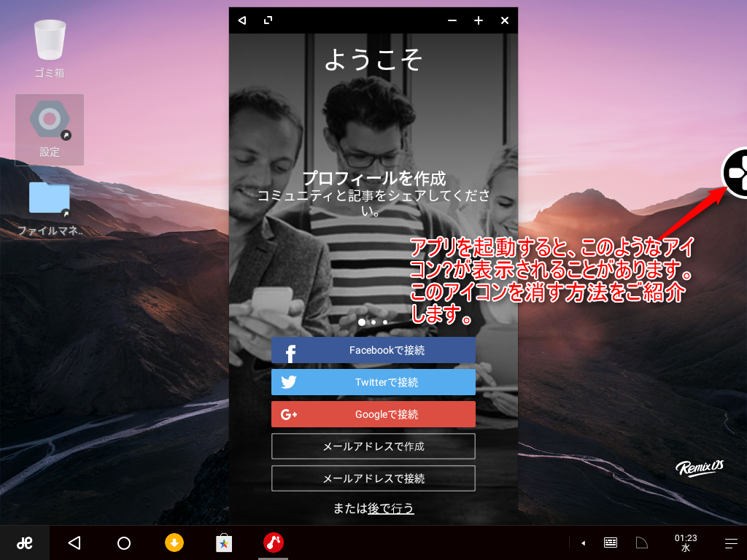Open the notification panel menu icon
This screenshot has width=747, height=560.
tap(731, 542)
